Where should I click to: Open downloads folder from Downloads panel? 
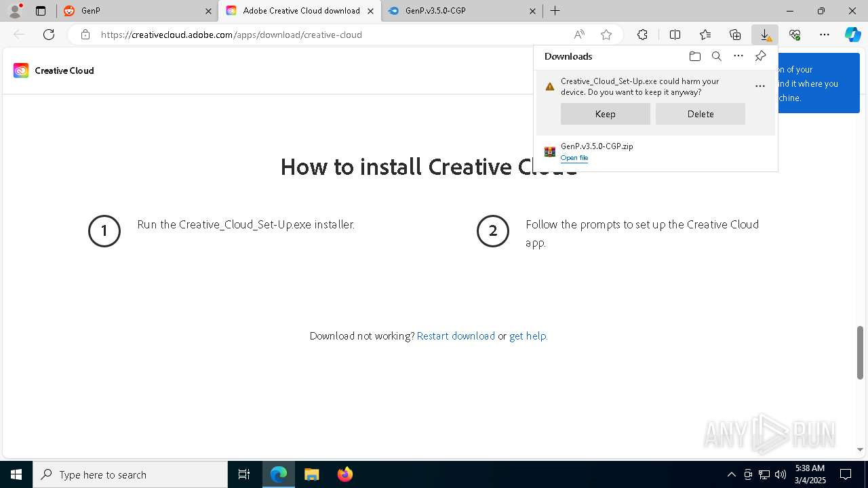point(694,56)
